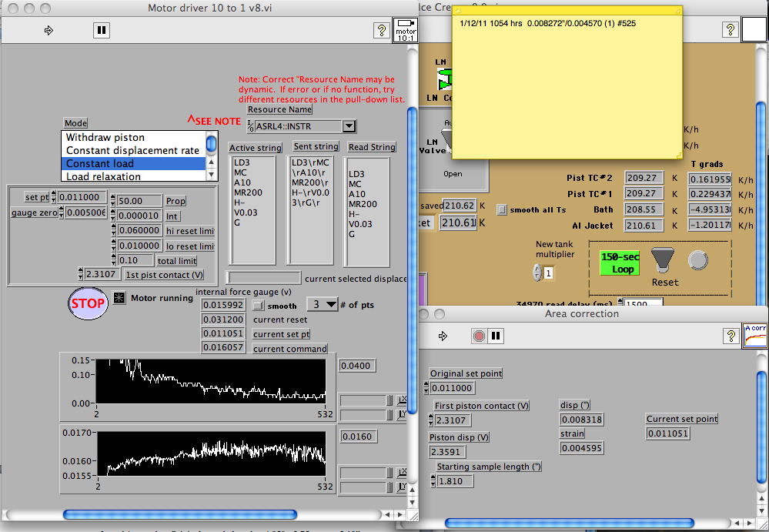769x532 pixels.
Task: Click the red Abort button in Area correction
Action: point(478,336)
